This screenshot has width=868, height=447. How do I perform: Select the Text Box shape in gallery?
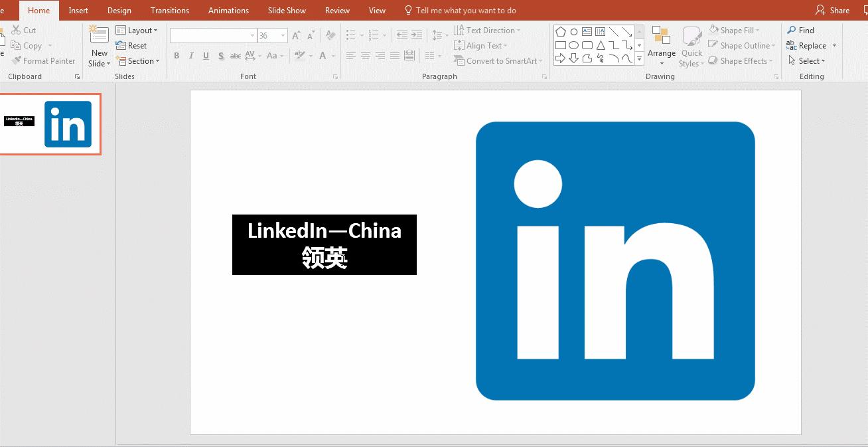587,32
